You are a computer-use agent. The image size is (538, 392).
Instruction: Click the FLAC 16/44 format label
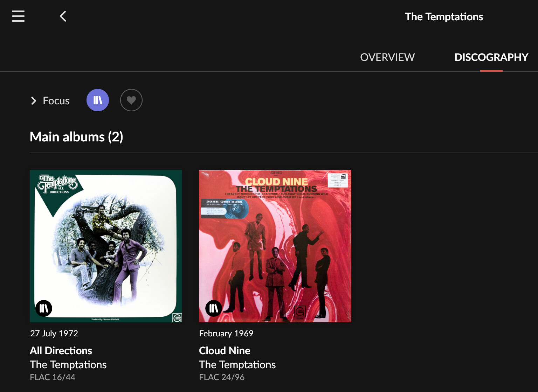click(x=53, y=377)
